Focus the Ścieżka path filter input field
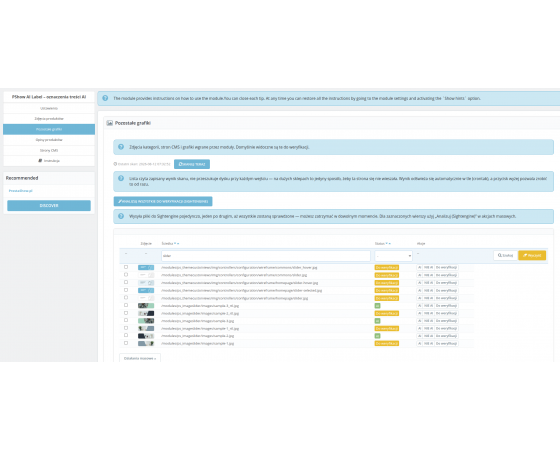 266,256
